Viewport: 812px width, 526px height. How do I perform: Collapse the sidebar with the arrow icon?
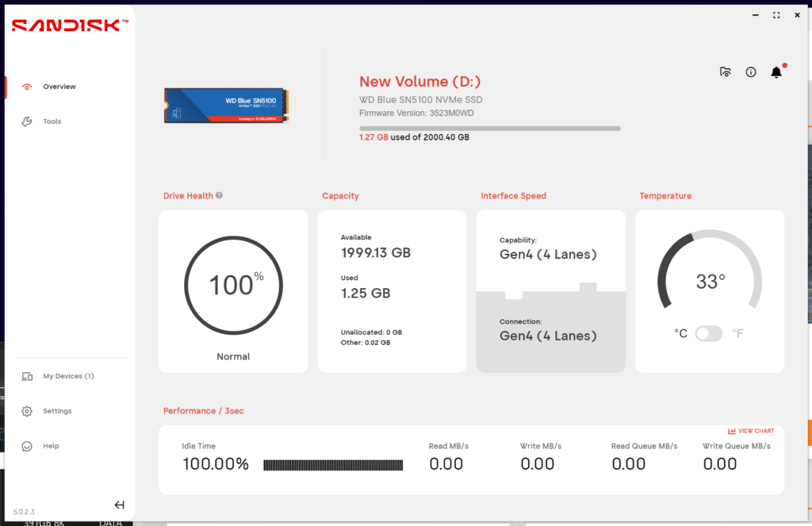(x=119, y=505)
